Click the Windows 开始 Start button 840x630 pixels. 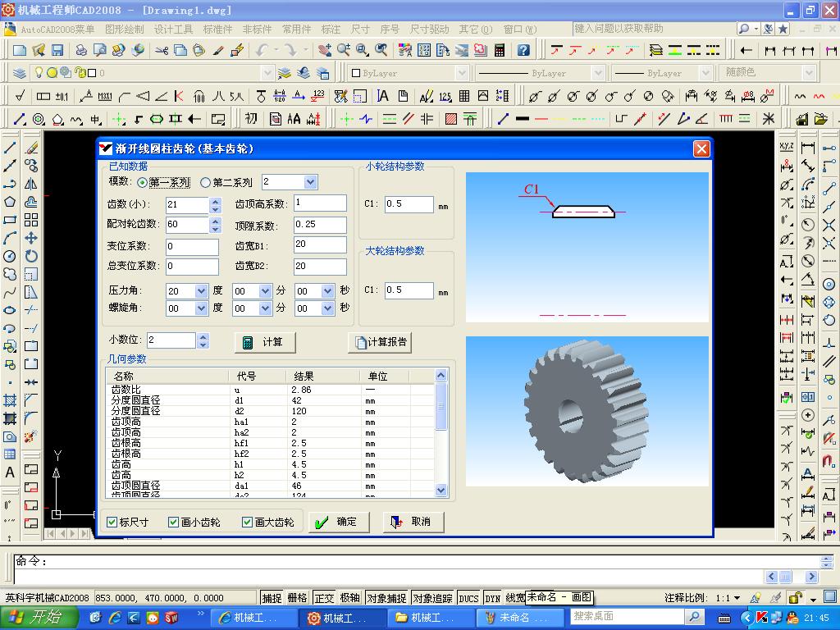tap(39, 618)
